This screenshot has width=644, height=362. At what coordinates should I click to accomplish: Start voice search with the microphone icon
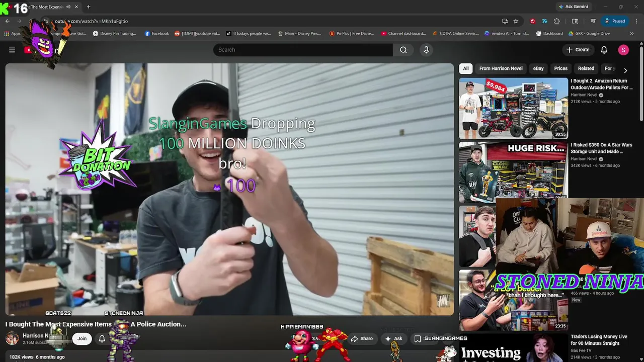(426, 50)
